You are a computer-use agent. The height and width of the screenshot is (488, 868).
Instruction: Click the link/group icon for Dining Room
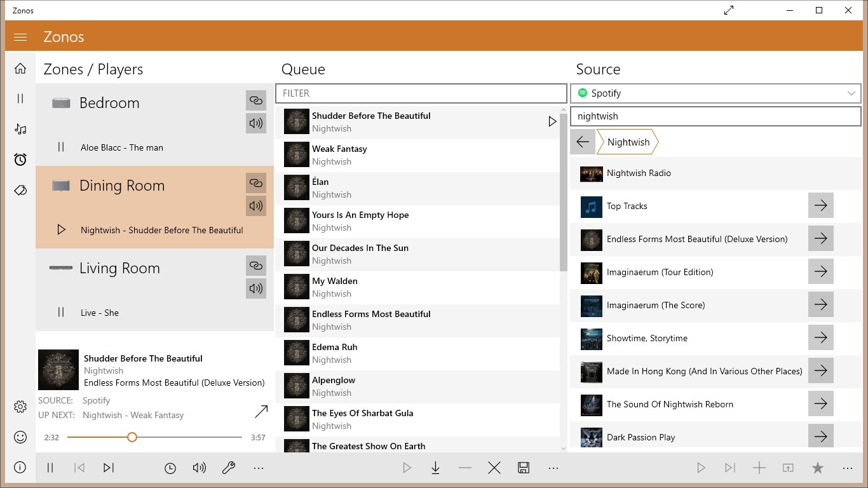[256, 183]
